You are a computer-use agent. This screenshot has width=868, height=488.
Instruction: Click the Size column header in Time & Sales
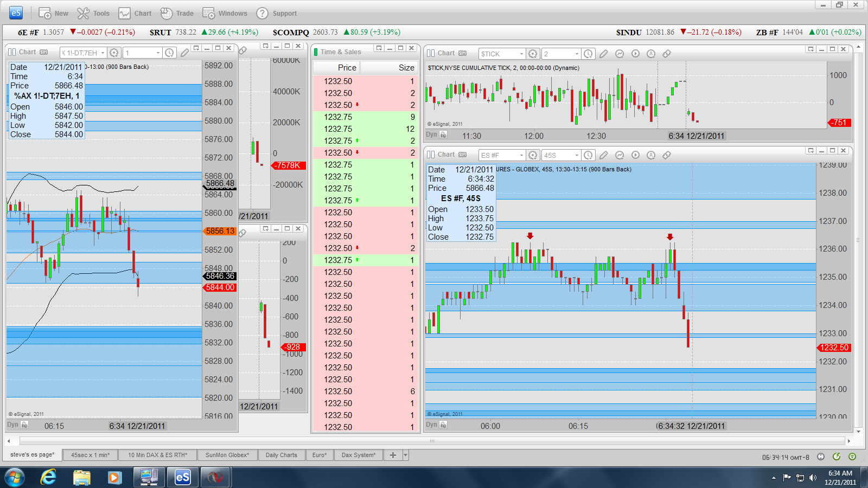pos(388,68)
